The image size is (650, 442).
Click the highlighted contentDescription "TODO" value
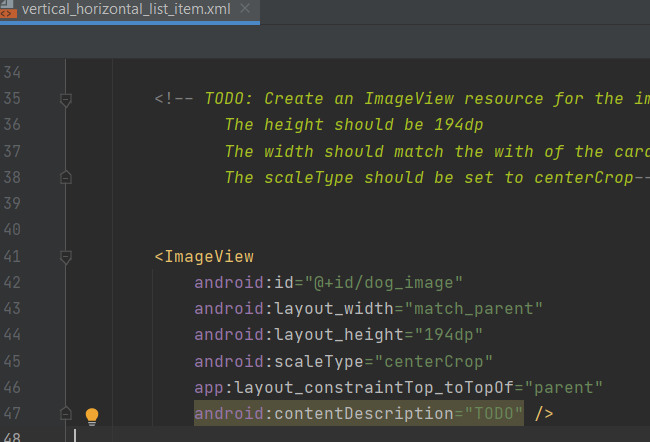point(494,413)
